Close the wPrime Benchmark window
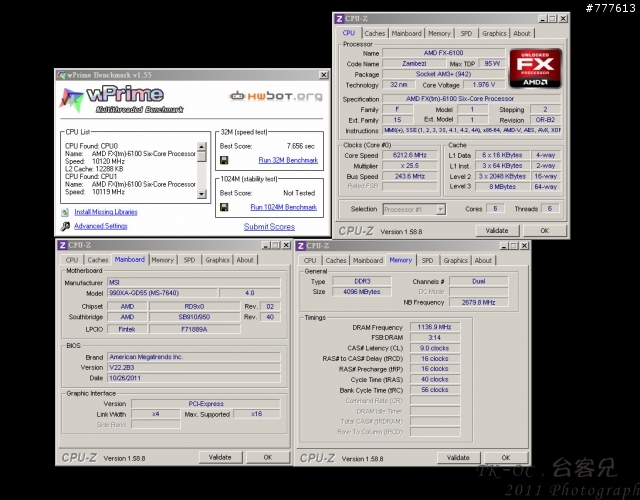640x500 pixels. pos(323,75)
